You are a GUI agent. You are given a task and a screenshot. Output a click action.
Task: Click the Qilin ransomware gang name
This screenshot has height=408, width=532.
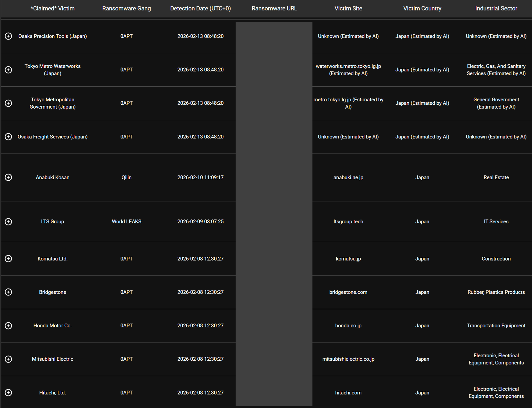(x=126, y=178)
